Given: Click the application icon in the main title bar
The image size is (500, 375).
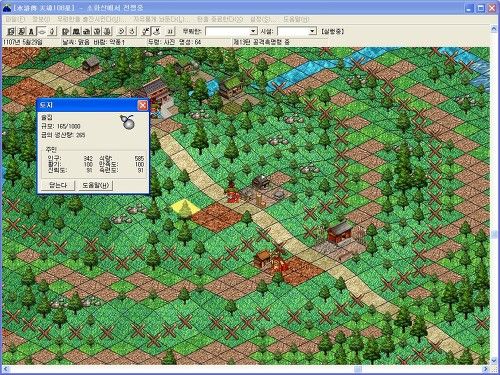Looking at the screenshot, I should (7, 8).
